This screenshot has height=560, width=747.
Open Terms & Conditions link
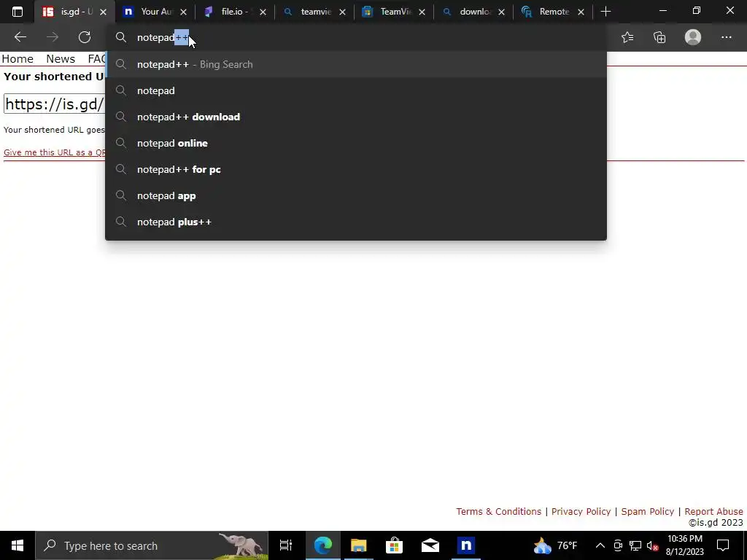[x=498, y=511]
